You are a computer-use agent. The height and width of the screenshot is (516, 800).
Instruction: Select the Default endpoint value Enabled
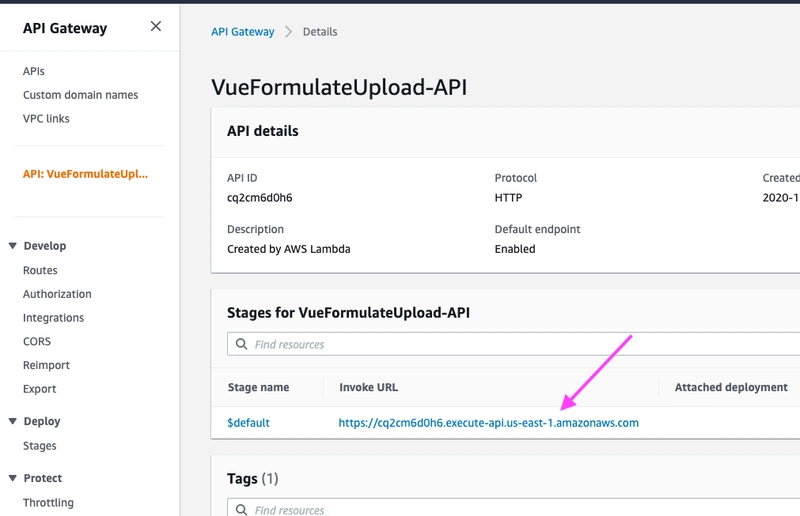[515, 249]
